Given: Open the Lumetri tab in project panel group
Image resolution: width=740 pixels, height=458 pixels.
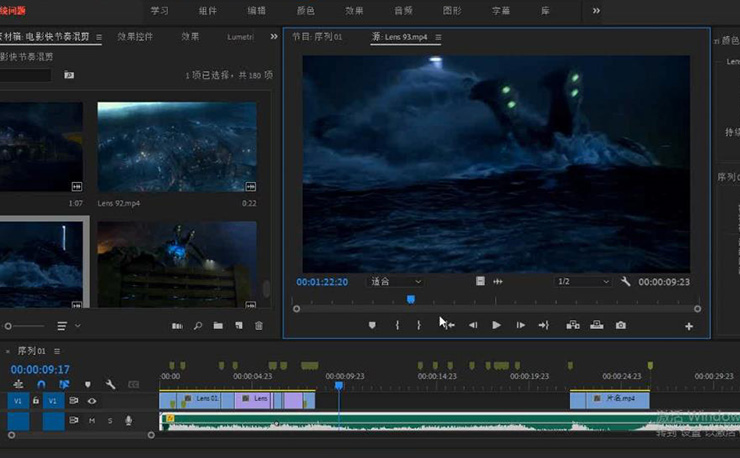Looking at the screenshot, I should click(x=240, y=37).
